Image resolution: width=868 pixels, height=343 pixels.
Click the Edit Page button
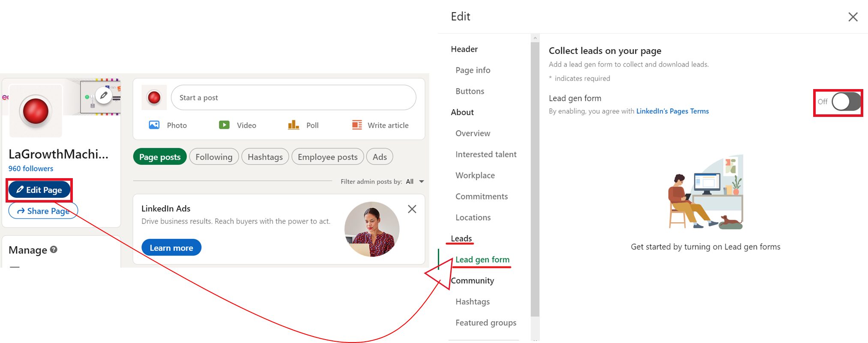click(39, 190)
